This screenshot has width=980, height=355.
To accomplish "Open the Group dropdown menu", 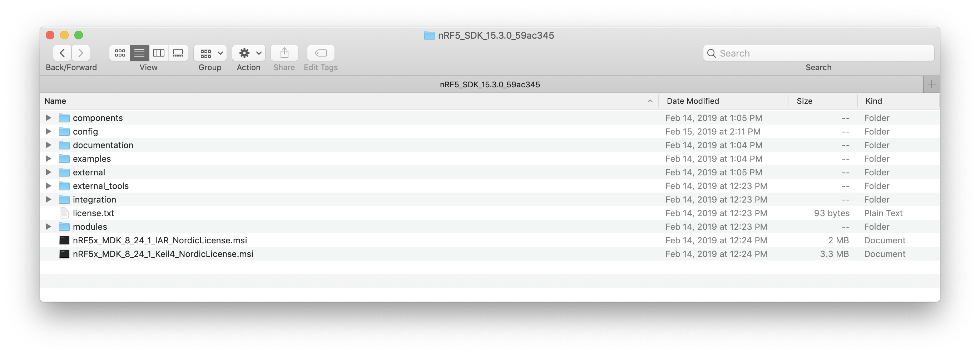I will [x=210, y=53].
